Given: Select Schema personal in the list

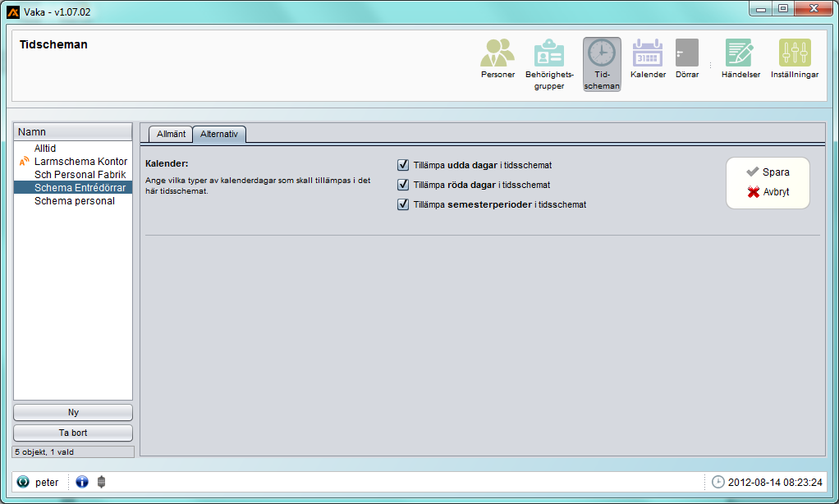Looking at the screenshot, I should (73, 201).
